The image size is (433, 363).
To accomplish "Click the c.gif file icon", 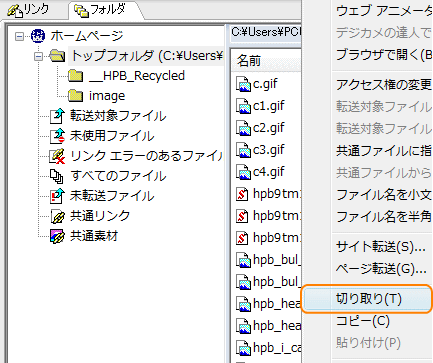I will pyautogui.click(x=243, y=84).
